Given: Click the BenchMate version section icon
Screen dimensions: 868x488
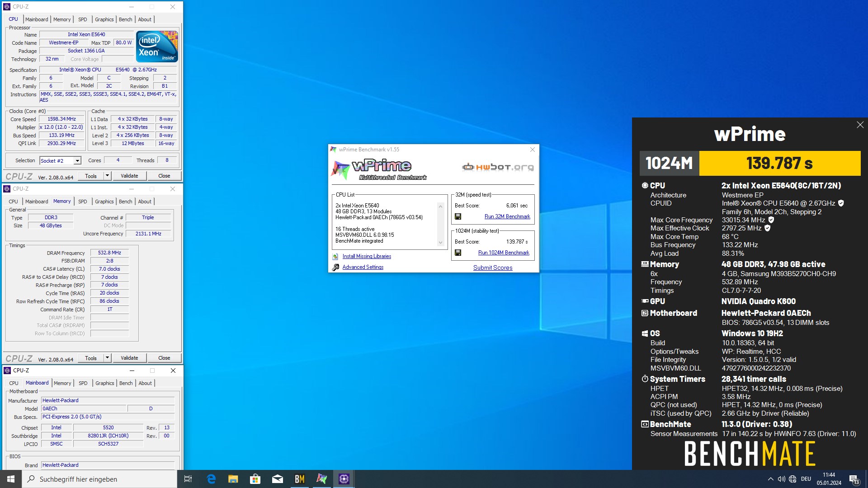Looking at the screenshot, I should click(x=645, y=424).
